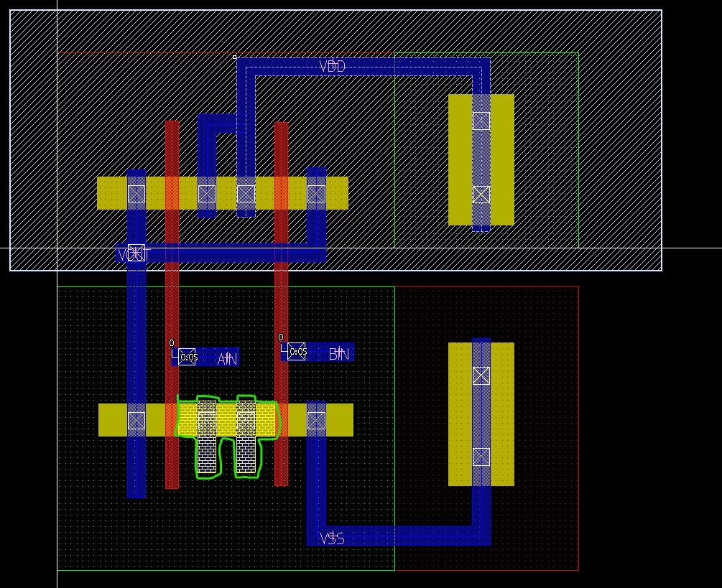Pick the rightmost contact on PMOS diffusion
The image size is (722, 588).
[x=316, y=194]
